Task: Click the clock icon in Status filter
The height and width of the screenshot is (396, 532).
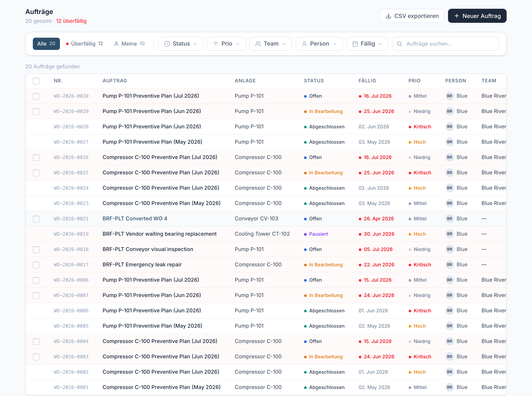Action: (167, 44)
